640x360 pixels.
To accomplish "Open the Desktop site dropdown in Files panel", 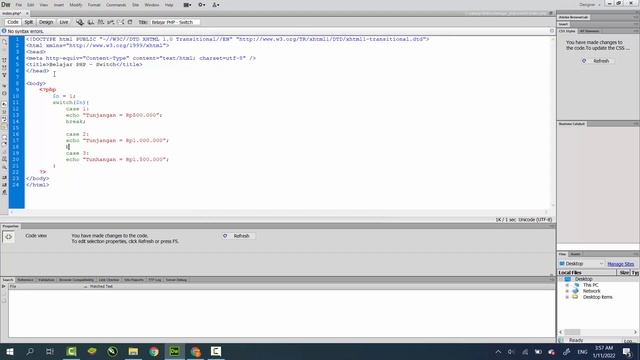I will click(x=582, y=264).
